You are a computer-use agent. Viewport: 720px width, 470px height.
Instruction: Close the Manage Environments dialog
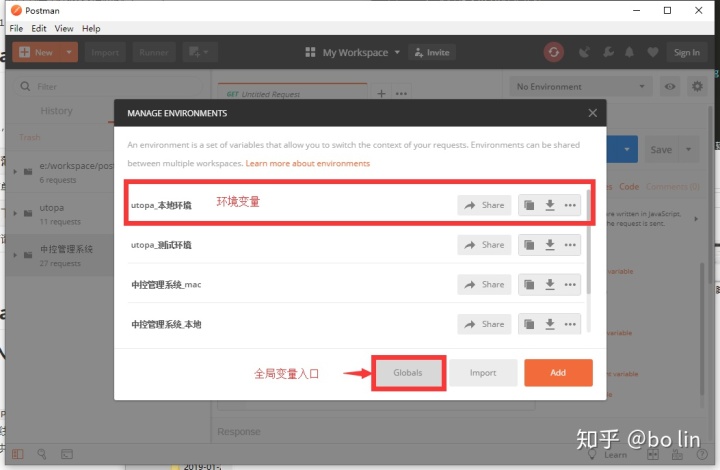[x=592, y=113]
